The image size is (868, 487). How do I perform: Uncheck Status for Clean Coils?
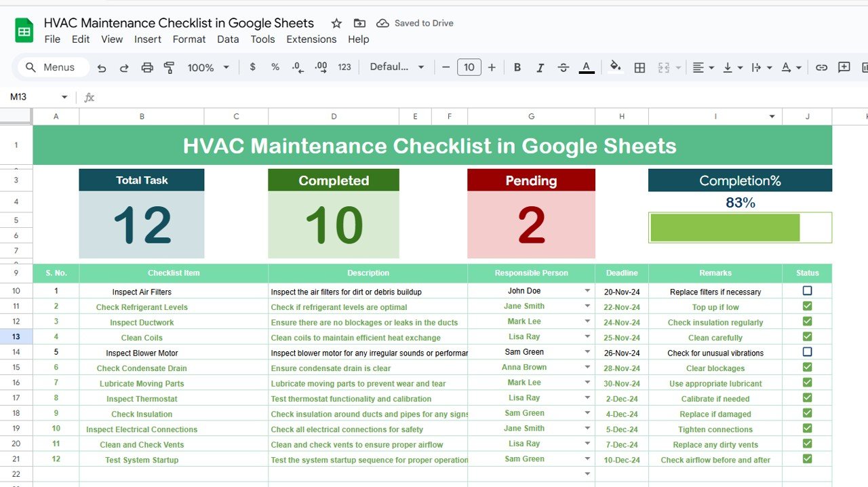coord(807,336)
